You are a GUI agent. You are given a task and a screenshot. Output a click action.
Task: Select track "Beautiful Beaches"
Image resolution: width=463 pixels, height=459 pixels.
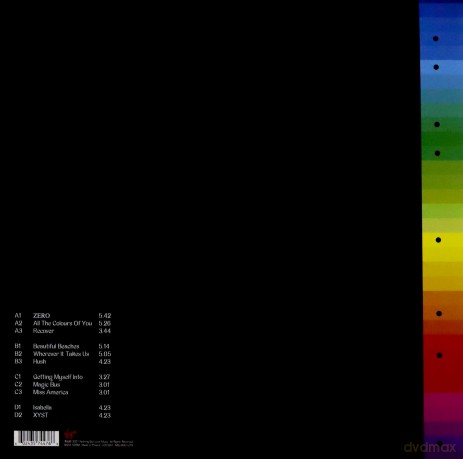click(x=56, y=346)
